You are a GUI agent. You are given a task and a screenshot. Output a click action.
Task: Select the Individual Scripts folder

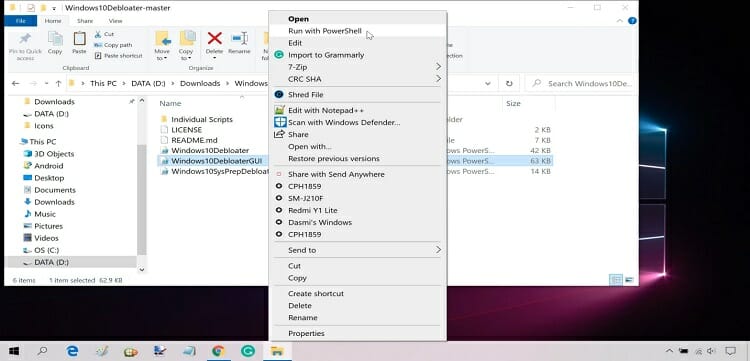tap(202, 120)
